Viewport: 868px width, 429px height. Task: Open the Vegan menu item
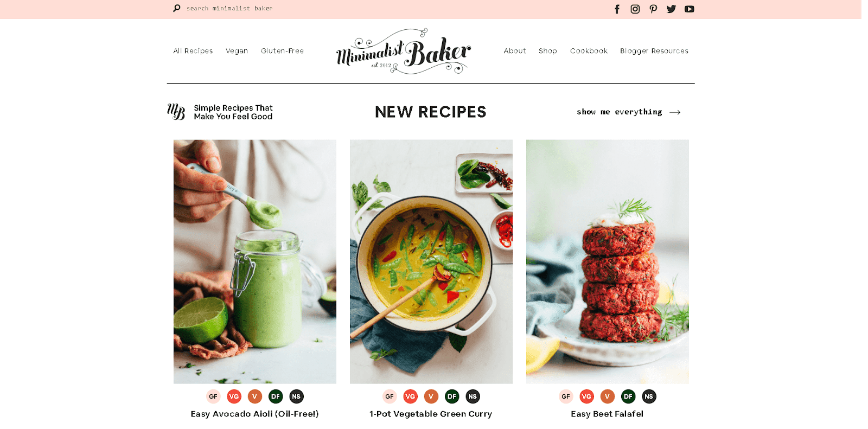coord(237,51)
